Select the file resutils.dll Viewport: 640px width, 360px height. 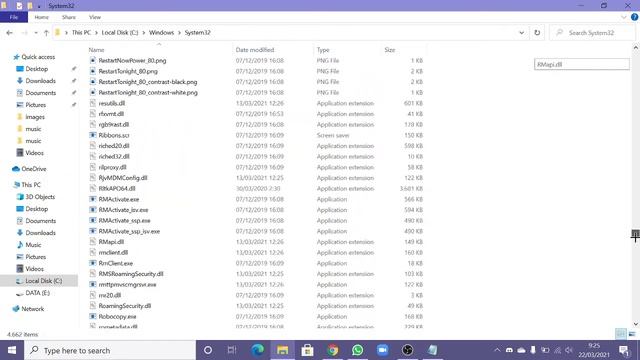(x=112, y=103)
